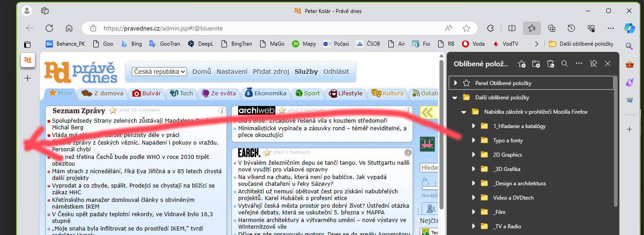Add a new folder in the Favorites panel
The width and height of the screenshot is (644, 235).
click(x=536, y=64)
